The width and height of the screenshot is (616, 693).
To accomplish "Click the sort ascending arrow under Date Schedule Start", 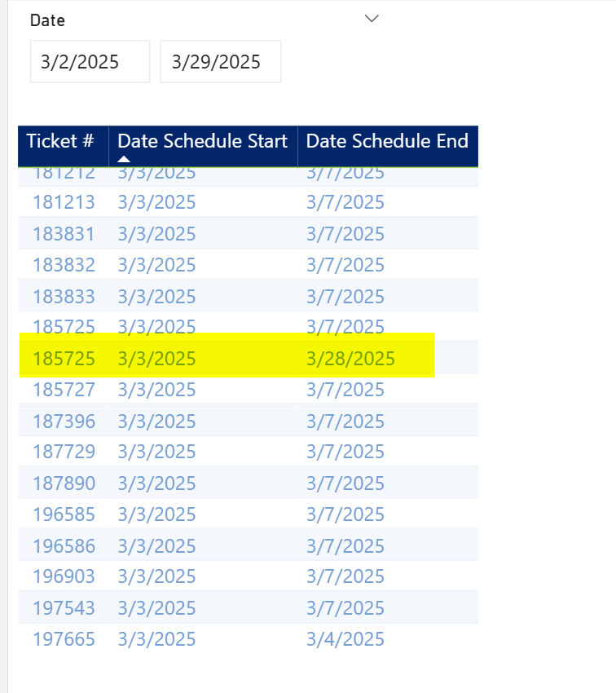I will [x=124, y=159].
